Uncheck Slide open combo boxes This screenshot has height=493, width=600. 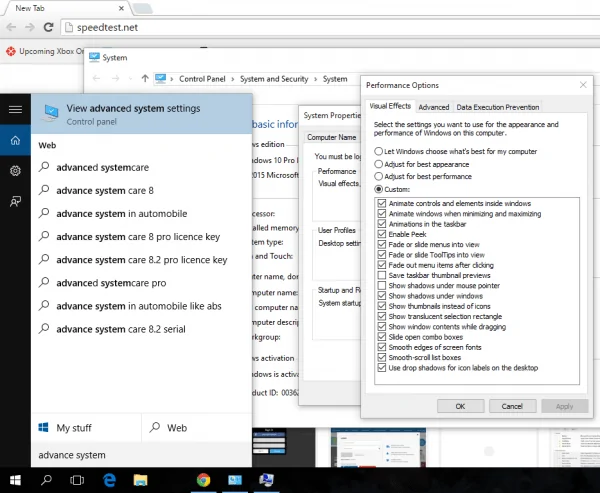pos(382,337)
